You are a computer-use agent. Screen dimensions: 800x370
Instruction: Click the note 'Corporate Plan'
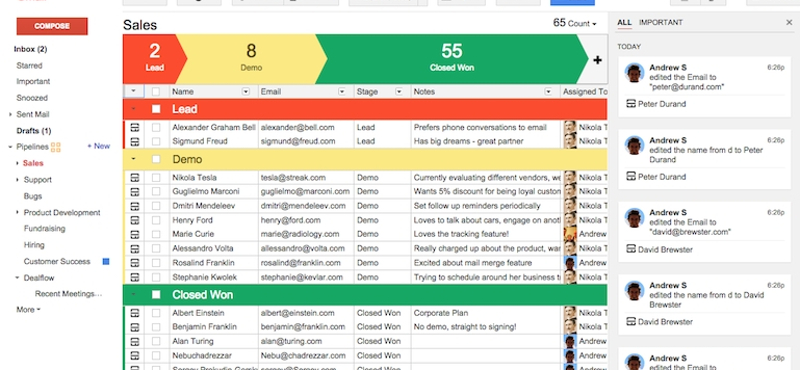[441, 313]
